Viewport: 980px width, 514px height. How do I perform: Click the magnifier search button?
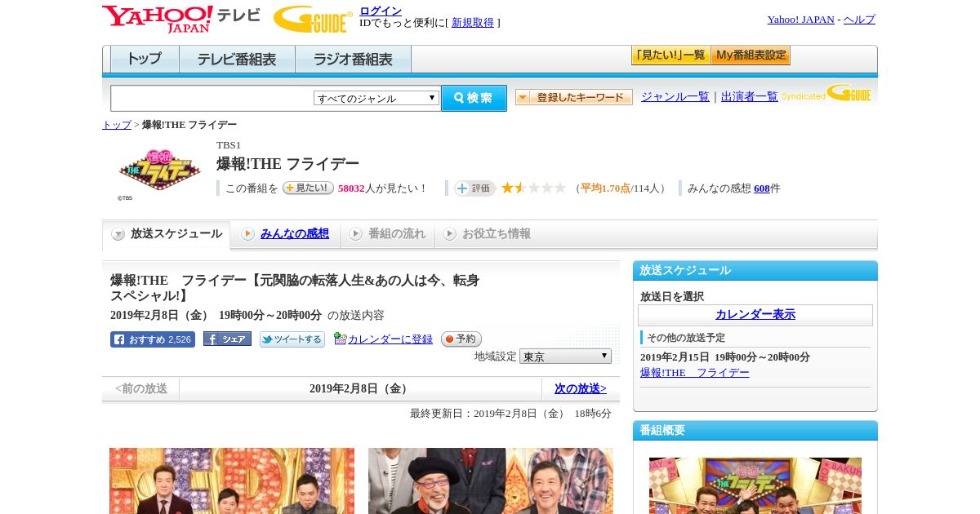point(474,98)
